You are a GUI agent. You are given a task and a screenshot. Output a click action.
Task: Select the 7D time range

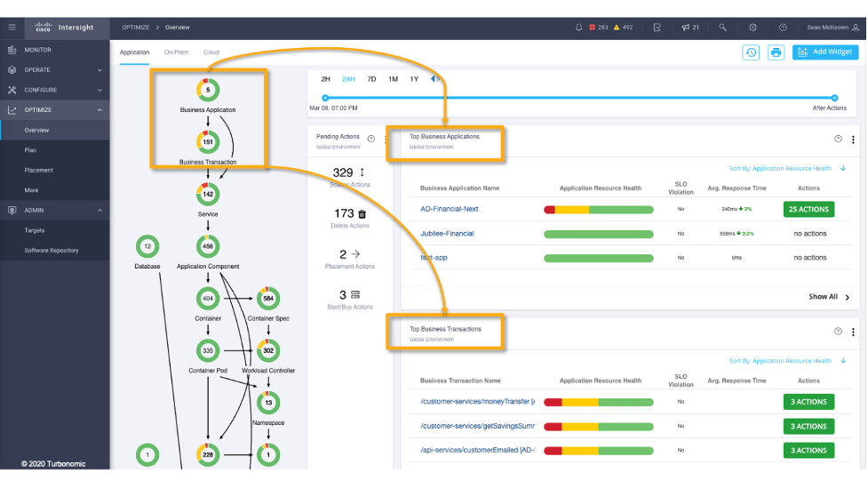[371, 79]
